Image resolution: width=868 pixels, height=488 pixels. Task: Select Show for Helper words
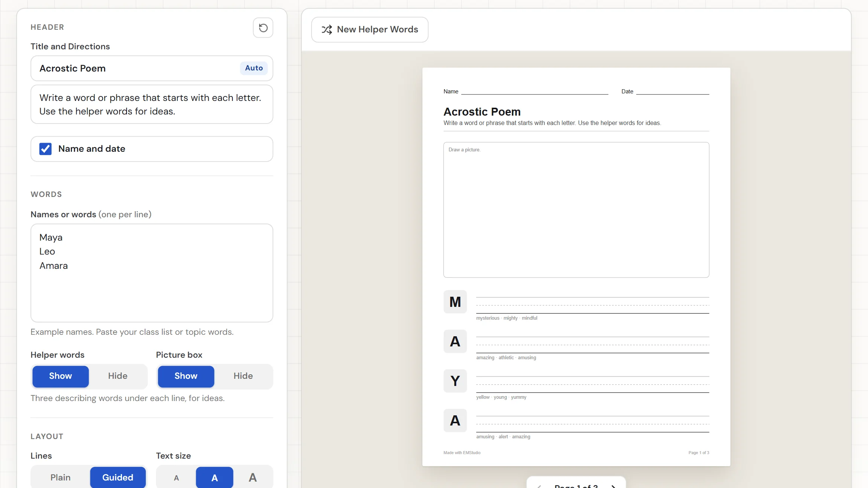(60, 376)
